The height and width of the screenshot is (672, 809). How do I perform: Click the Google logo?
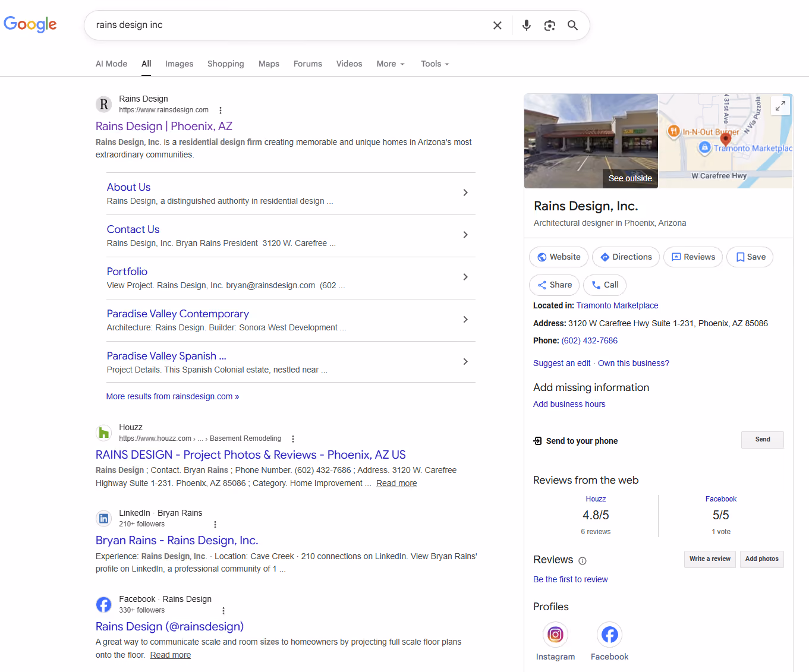tap(30, 24)
